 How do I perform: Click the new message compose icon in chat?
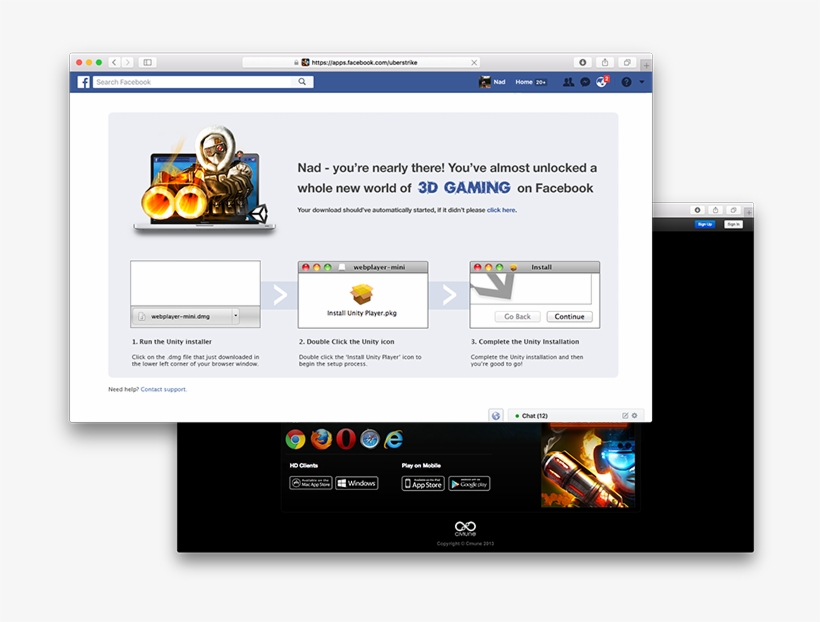[x=625, y=415]
